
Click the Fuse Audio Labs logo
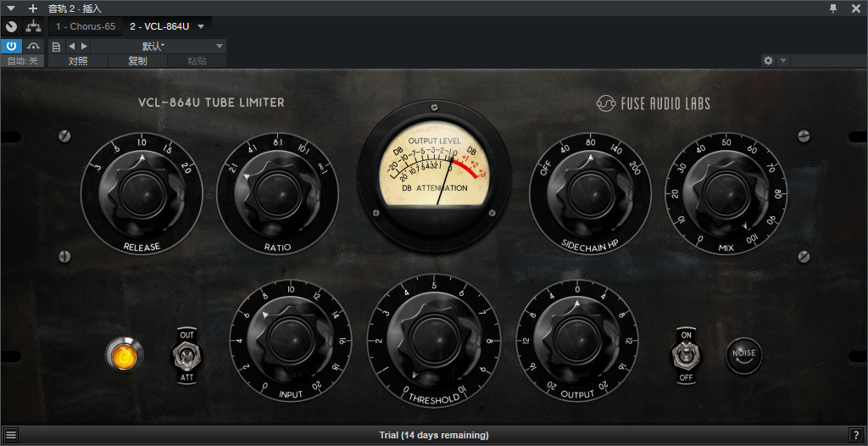point(654,103)
